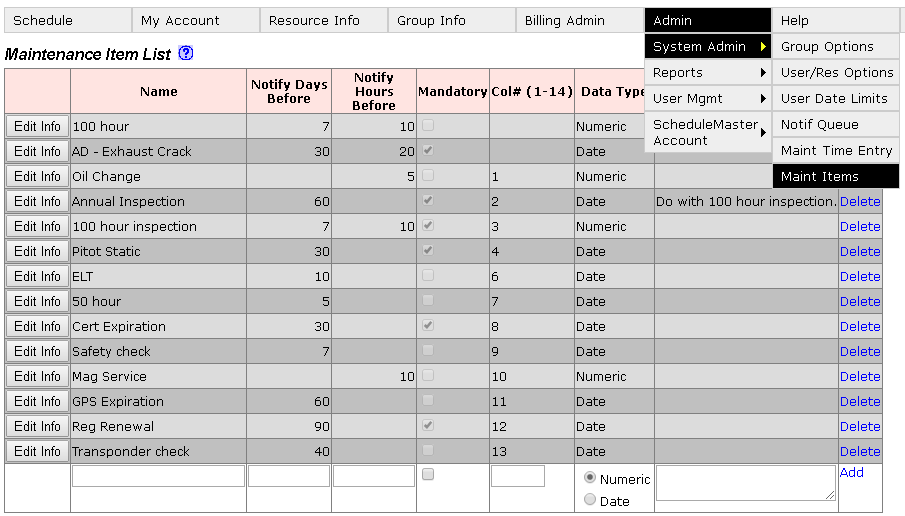This screenshot has width=905, height=516.
Task: Click the new Col# input field
Action: pos(518,476)
